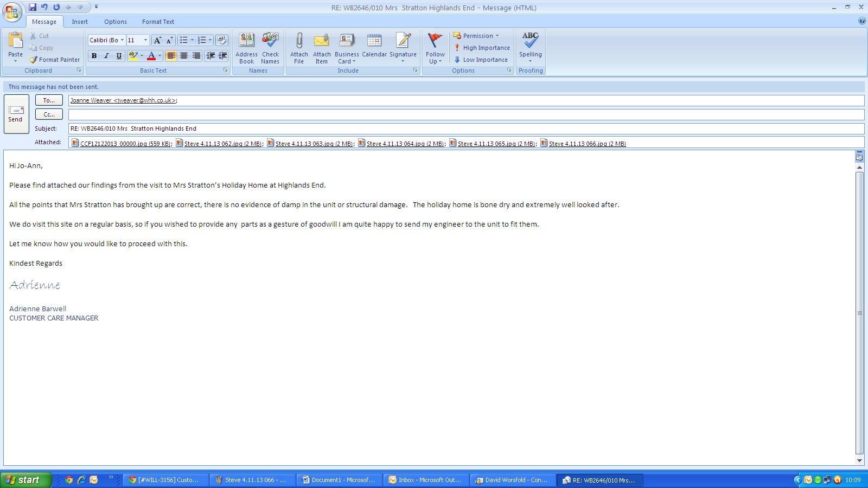Insert Calendar information
The height and width of the screenshot is (488, 868).
374,46
